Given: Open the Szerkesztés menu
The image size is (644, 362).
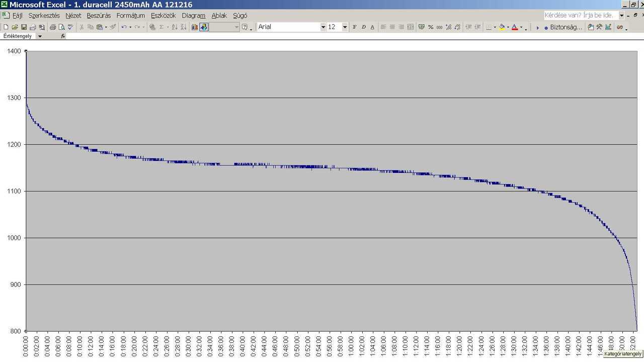Looking at the screenshot, I should (x=44, y=16).
